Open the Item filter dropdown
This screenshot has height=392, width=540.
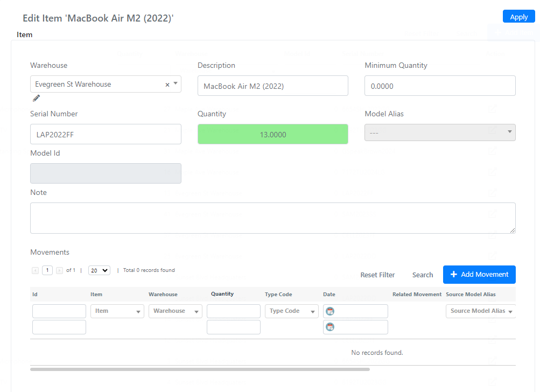(x=117, y=311)
